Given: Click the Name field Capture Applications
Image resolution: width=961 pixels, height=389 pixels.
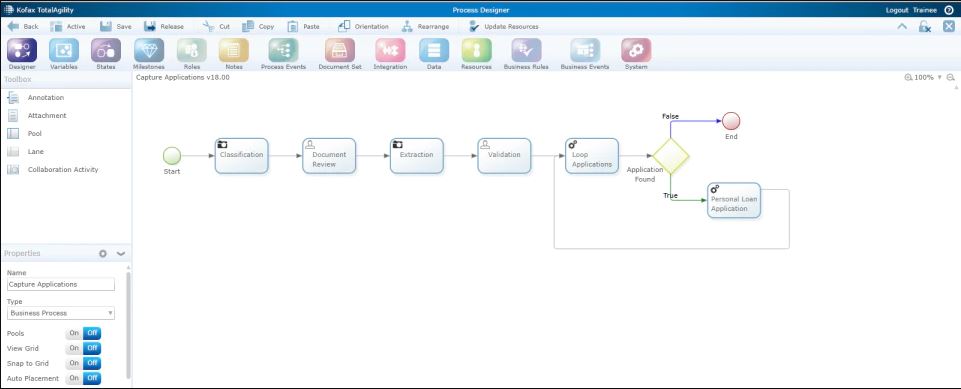Looking at the screenshot, I should coord(61,284).
